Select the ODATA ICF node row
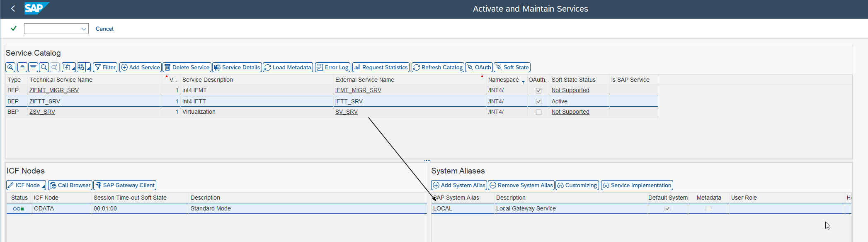 [x=44, y=209]
